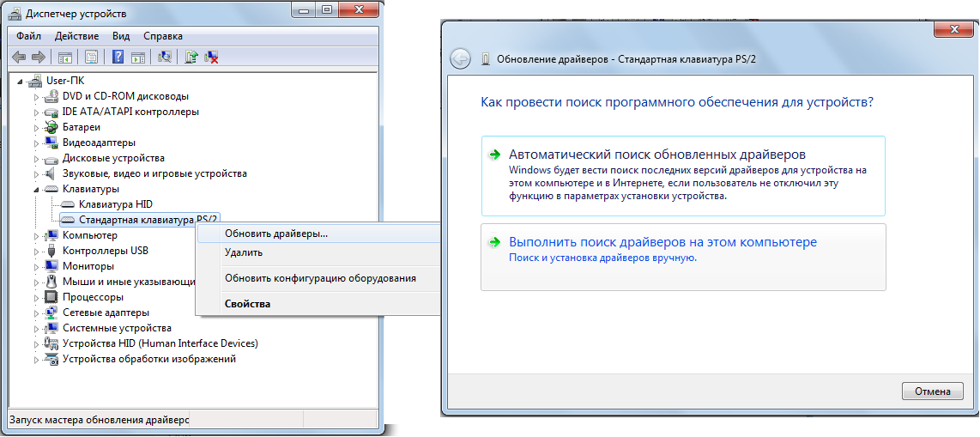The width and height of the screenshot is (980, 437).
Task: Expand the Дисковые устройства node
Action: [x=36, y=158]
